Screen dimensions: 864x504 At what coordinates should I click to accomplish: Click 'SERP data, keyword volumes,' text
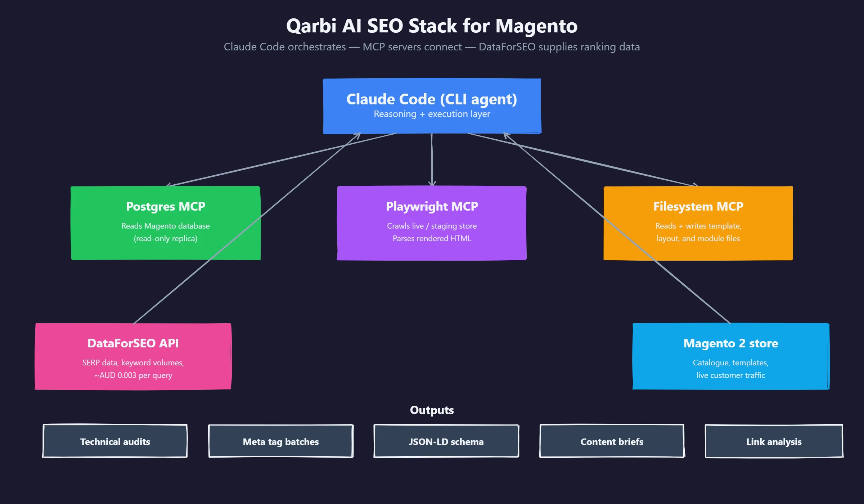[133, 363]
